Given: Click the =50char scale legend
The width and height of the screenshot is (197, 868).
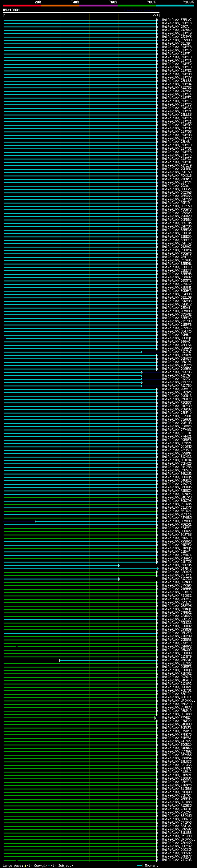Looking at the screenshot, I should pos(147,866).
